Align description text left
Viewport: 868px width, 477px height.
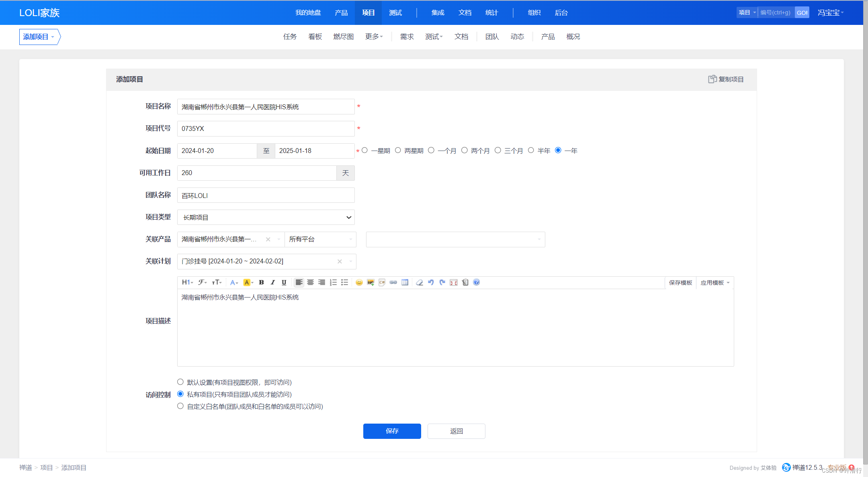tap(299, 282)
